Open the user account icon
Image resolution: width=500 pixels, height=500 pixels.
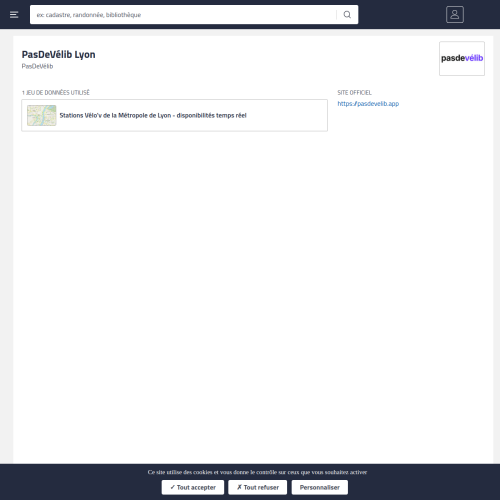(x=455, y=15)
